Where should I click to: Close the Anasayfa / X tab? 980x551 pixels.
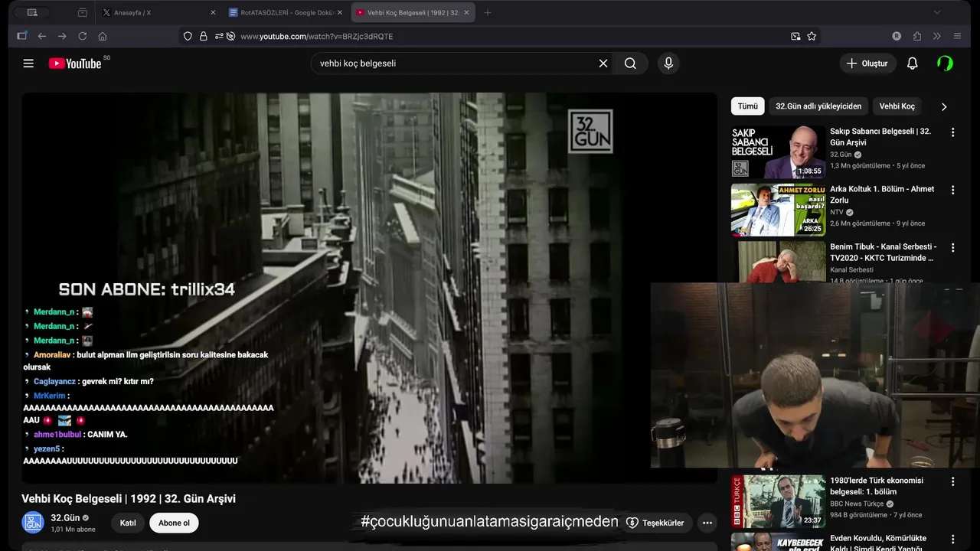(213, 12)
